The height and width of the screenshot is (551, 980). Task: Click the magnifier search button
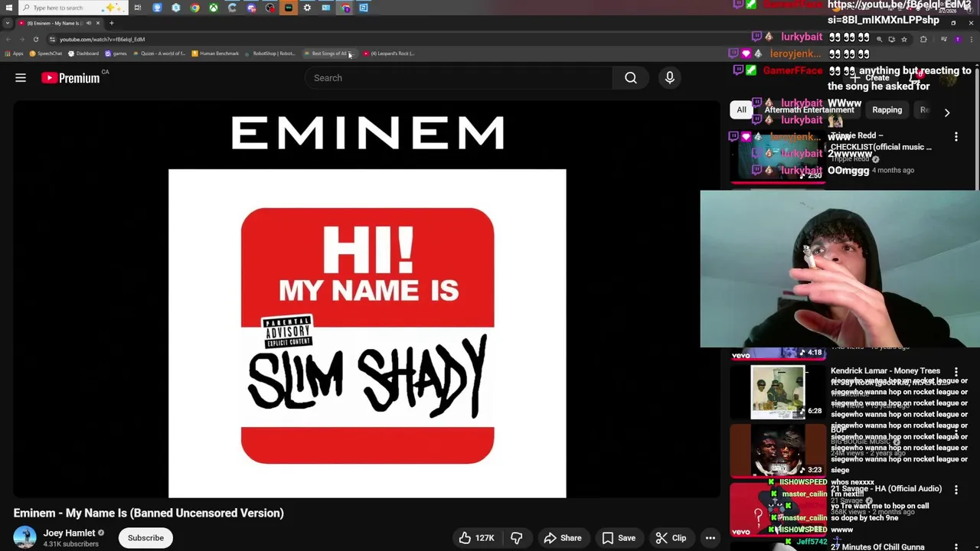630,78
